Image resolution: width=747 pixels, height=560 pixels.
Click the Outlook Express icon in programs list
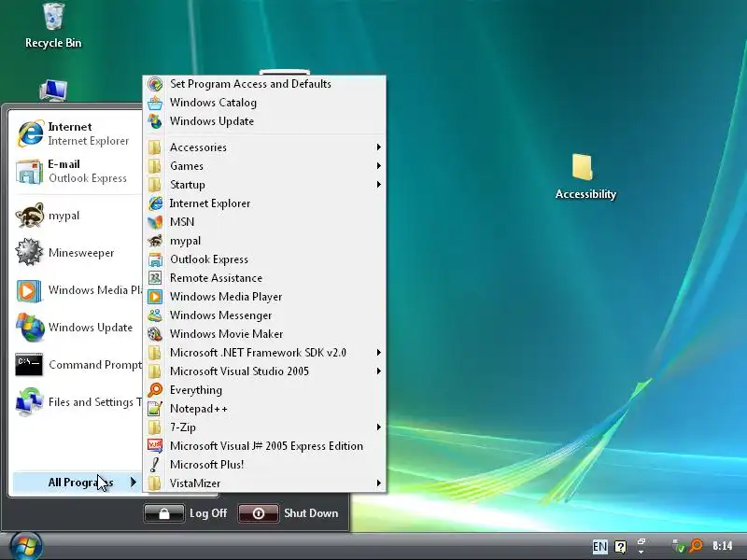coord(155,259)
